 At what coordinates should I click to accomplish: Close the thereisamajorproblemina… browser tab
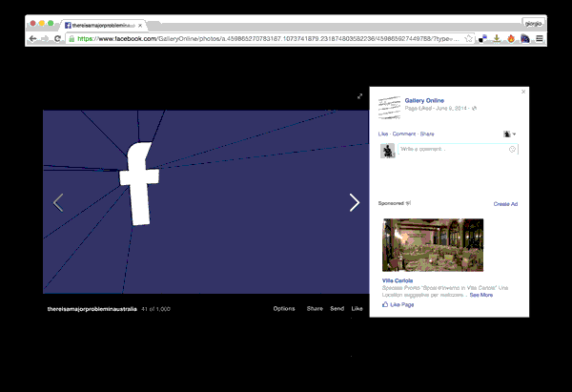[x=140, y=26]
